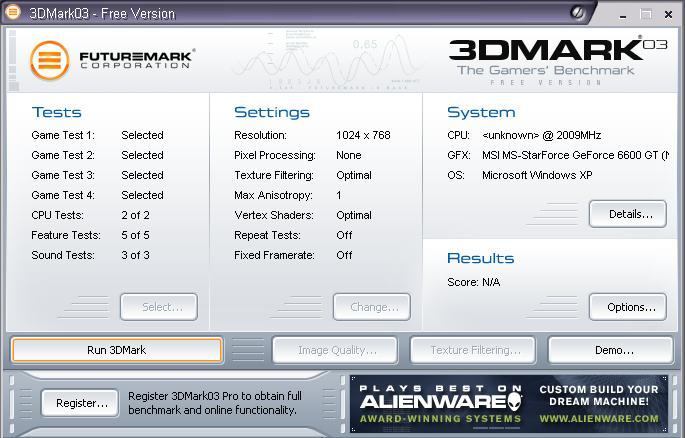This screenshot has width=685, height=438.
Task: Click the 'Game Test 2:' label
Action: click(x=63, y=155)
